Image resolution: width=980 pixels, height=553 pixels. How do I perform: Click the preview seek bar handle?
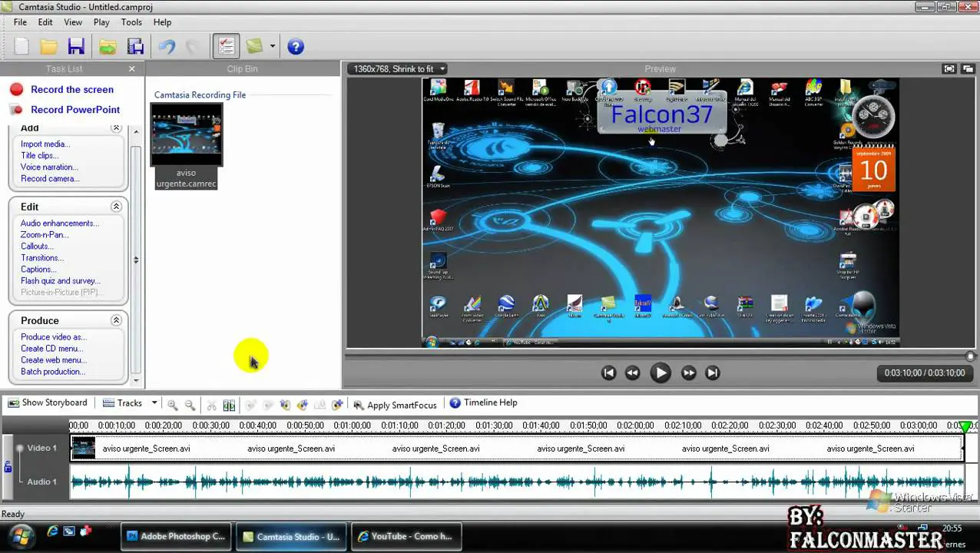pos(970,356)
